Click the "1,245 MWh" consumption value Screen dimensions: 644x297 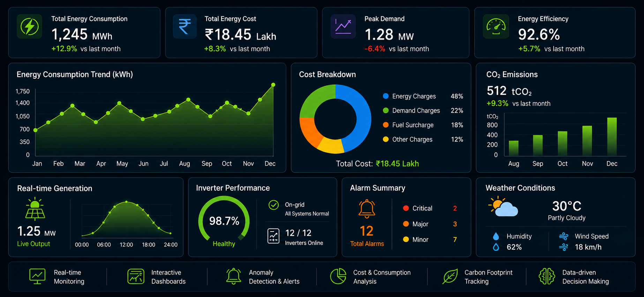coord(82,35)
